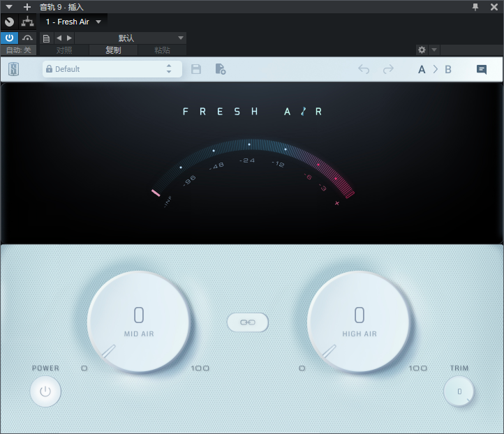The width and height of the screenshot is (504, 434).
Task: Toggle the POWER button
Action: (45, 391)
